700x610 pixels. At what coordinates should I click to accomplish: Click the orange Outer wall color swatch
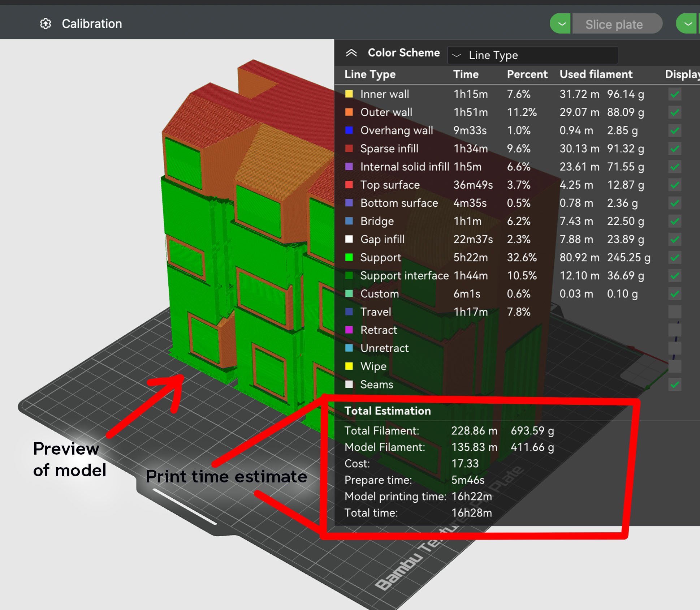coord(349,112)
